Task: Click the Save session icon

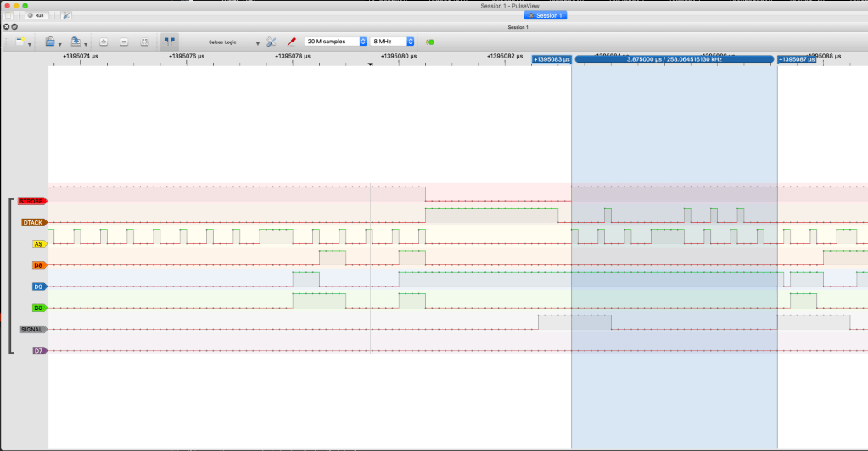Action: (x=76, y=41)
